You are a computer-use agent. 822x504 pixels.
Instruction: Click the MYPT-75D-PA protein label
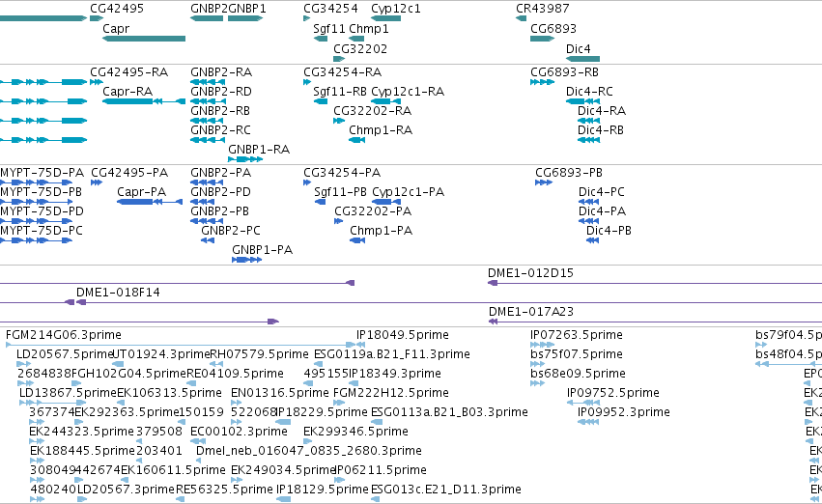pos(42,173)
